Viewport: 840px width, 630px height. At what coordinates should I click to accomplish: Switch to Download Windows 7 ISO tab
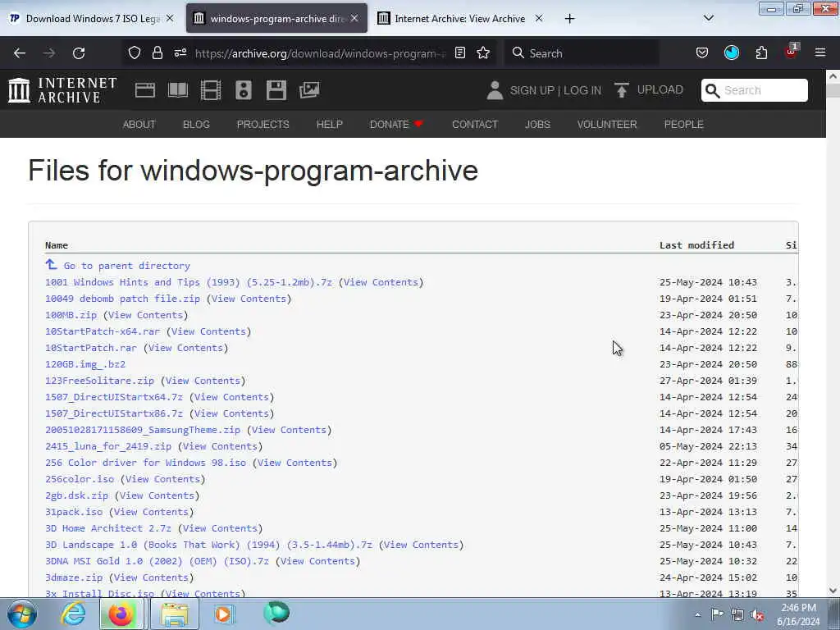pyautogui.click(x=93, y=19)
